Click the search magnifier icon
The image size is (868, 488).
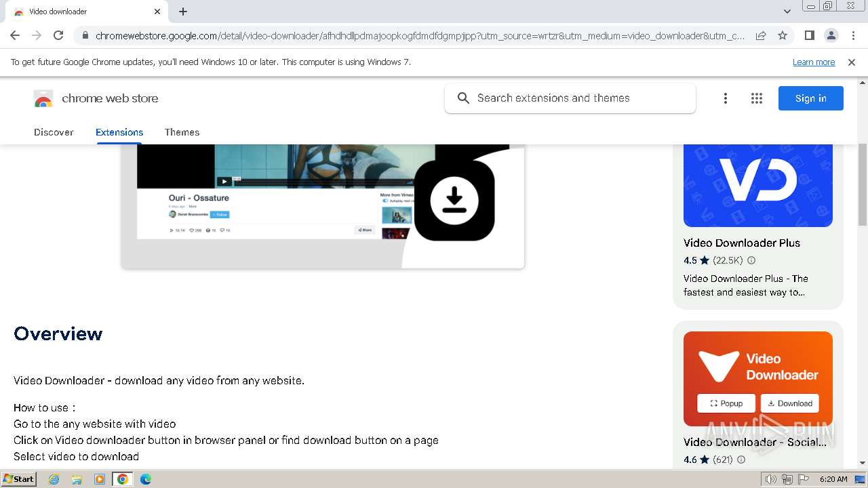[x=463, y=98]
